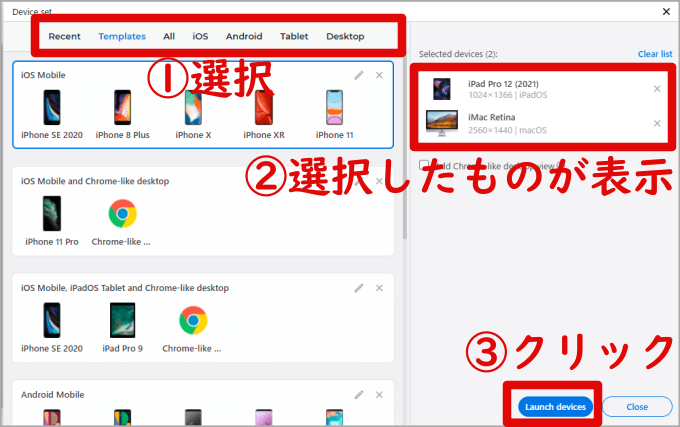Screen dimensions: 680x427
Task: Show the Tablet tab
Action: (x=294, y=36)
